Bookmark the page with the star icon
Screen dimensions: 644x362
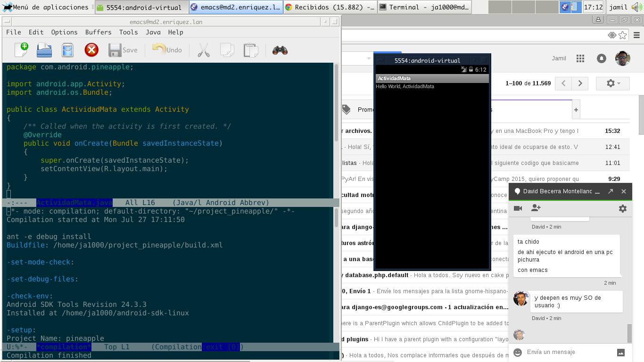point(623,35)
